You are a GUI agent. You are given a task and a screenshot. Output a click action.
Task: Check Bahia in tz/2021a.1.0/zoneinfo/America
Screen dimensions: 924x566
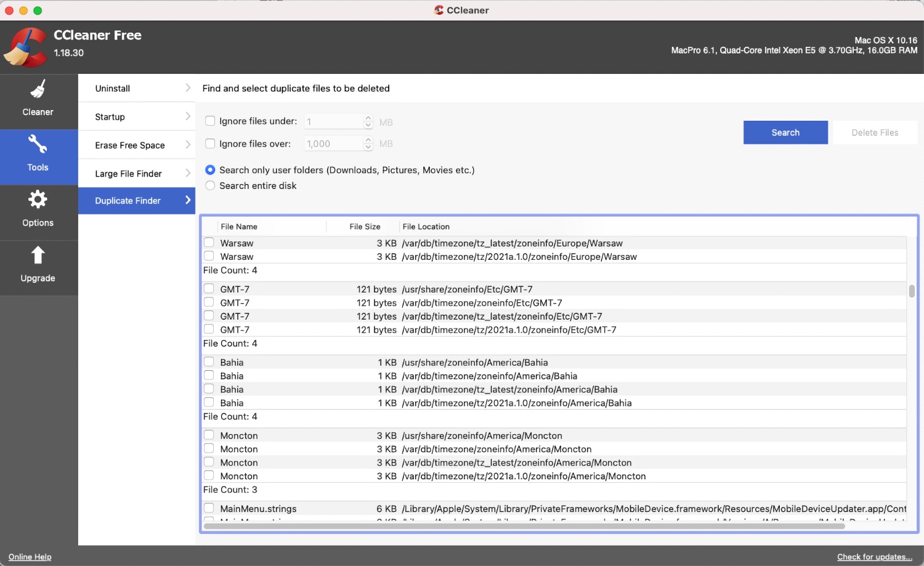coord(209,403)
